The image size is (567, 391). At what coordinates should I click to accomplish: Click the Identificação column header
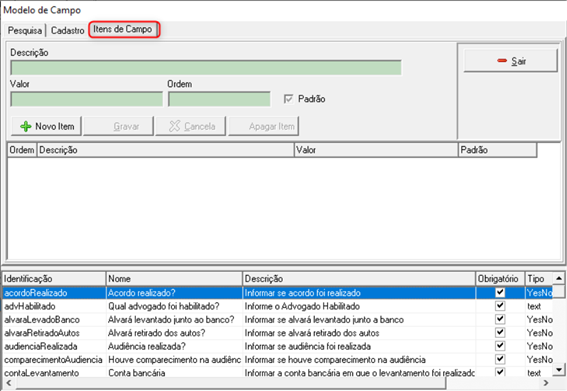(54, 279)
